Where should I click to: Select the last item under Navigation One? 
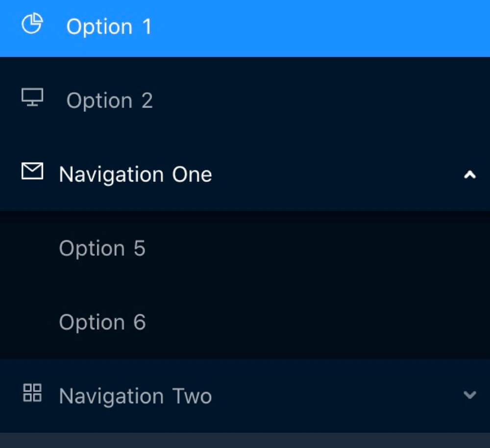tap(102, 323)
